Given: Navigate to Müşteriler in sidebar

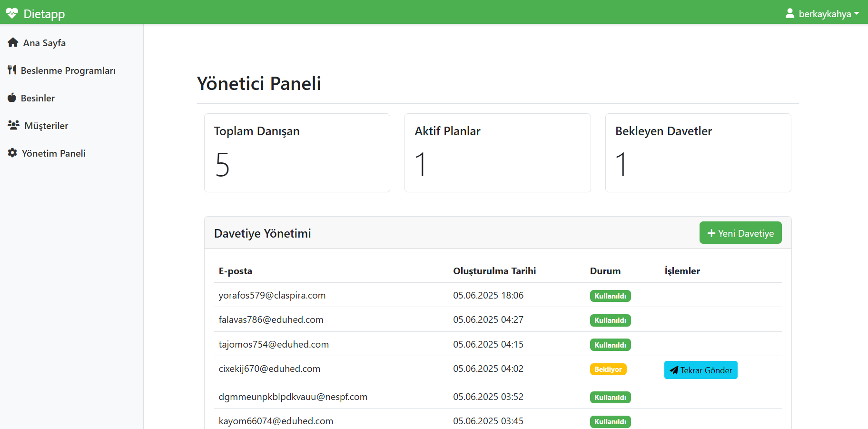Looking at the screenshot, I should point(48,125).
